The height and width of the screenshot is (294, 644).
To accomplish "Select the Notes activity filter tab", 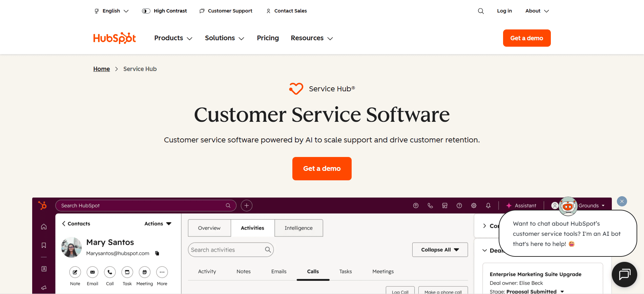I will pos(244,271).
